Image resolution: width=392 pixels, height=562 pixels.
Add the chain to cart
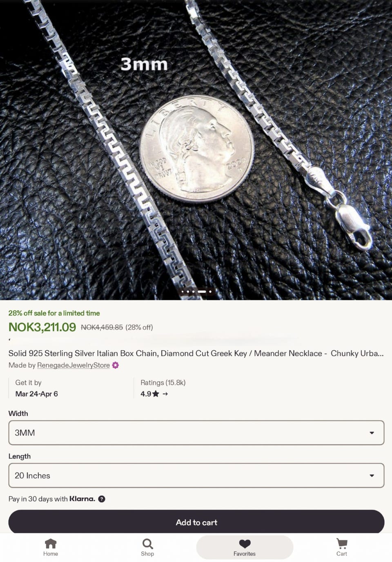[x=196, y=522]
